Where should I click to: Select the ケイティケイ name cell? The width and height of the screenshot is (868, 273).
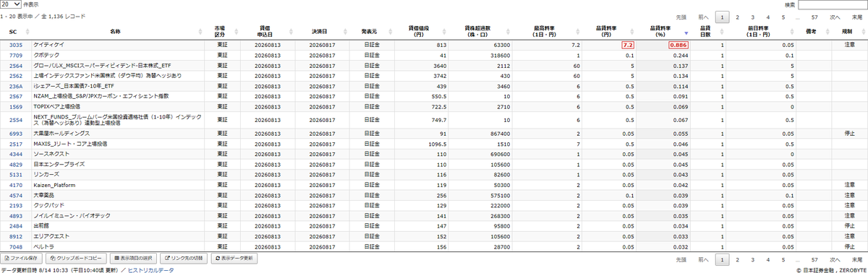coord(118,45)
